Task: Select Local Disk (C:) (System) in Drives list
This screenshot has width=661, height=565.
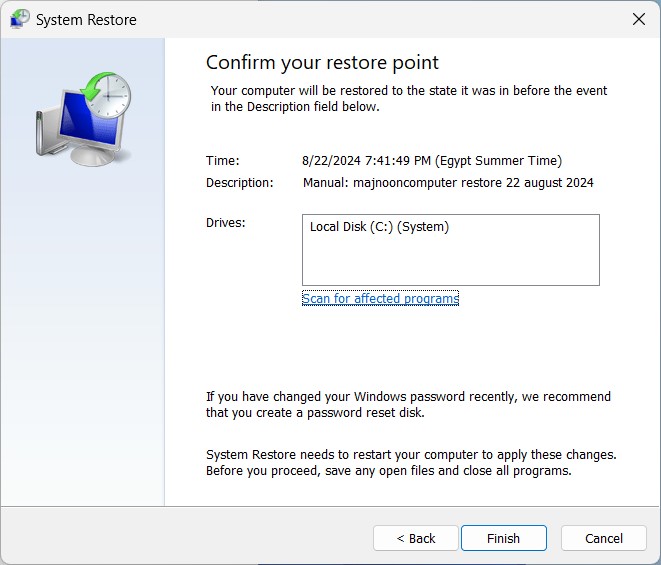Action: tap(379, 227)
